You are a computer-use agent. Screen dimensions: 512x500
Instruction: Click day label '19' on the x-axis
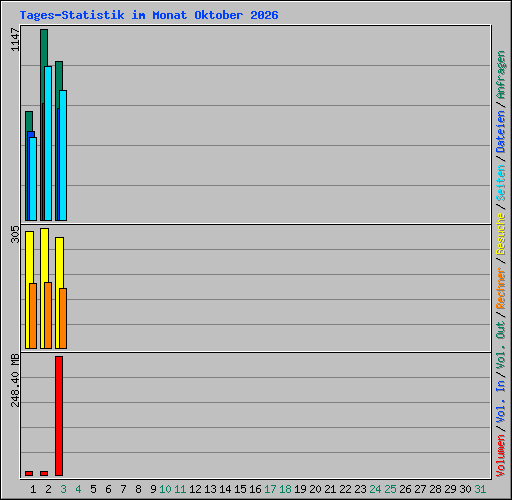pos(300,489)
